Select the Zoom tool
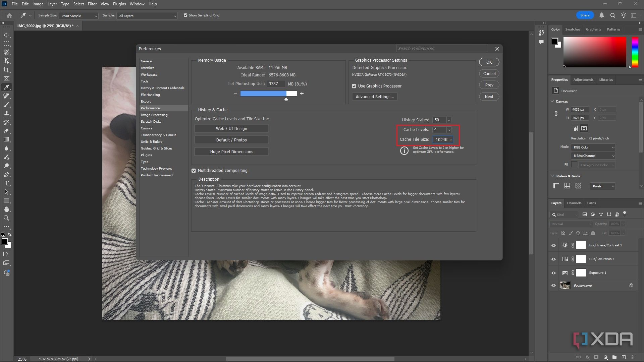This screenshot has height=362, width=644. (7, 218)
